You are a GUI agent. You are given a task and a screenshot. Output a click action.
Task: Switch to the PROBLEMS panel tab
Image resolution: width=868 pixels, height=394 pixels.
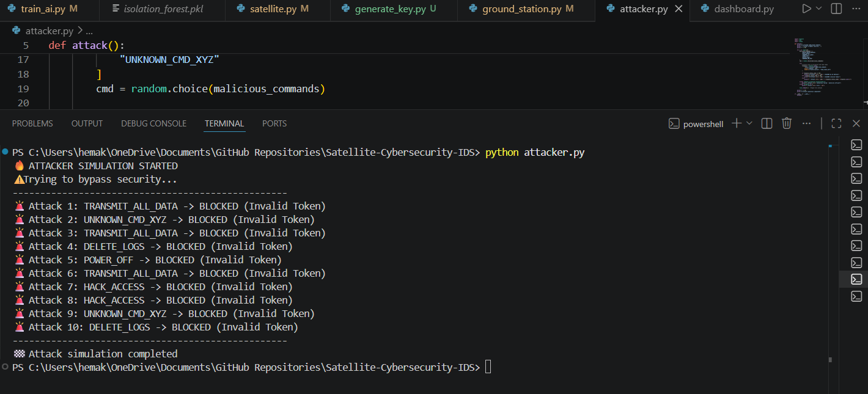(32, 123)
